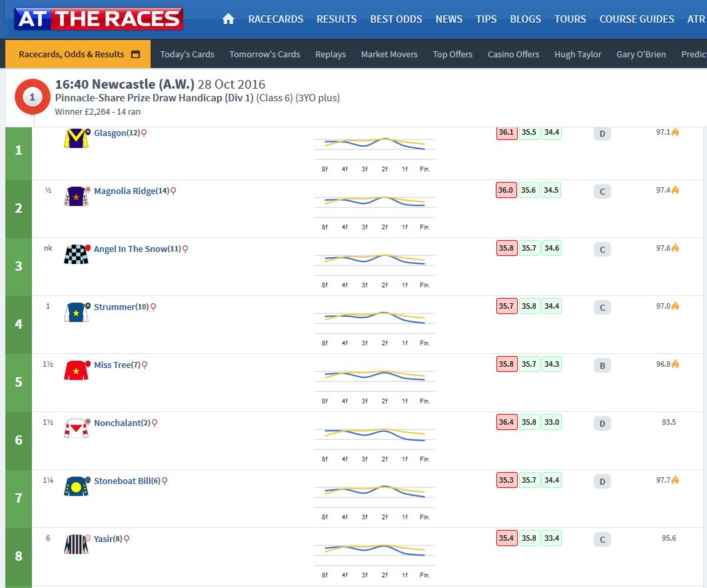
Task: Open Gary O'Brien page
Action: coord(641,54)
